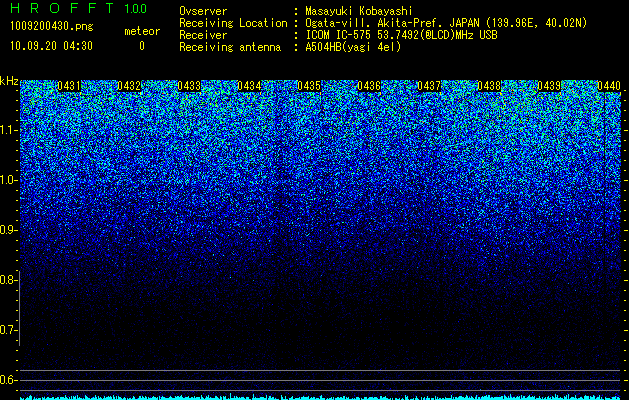The height and width of the screenshot is (400, 629).
Task: Click the 0431 time marker
Action: click(x=69, y=86)
